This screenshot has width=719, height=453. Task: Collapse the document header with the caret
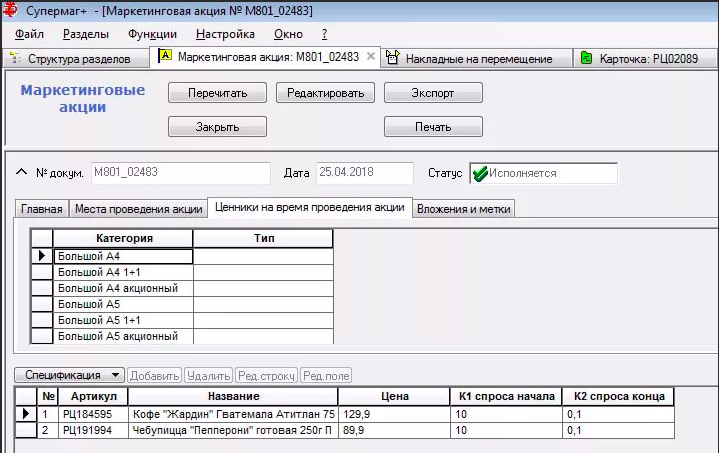(21, 172)
